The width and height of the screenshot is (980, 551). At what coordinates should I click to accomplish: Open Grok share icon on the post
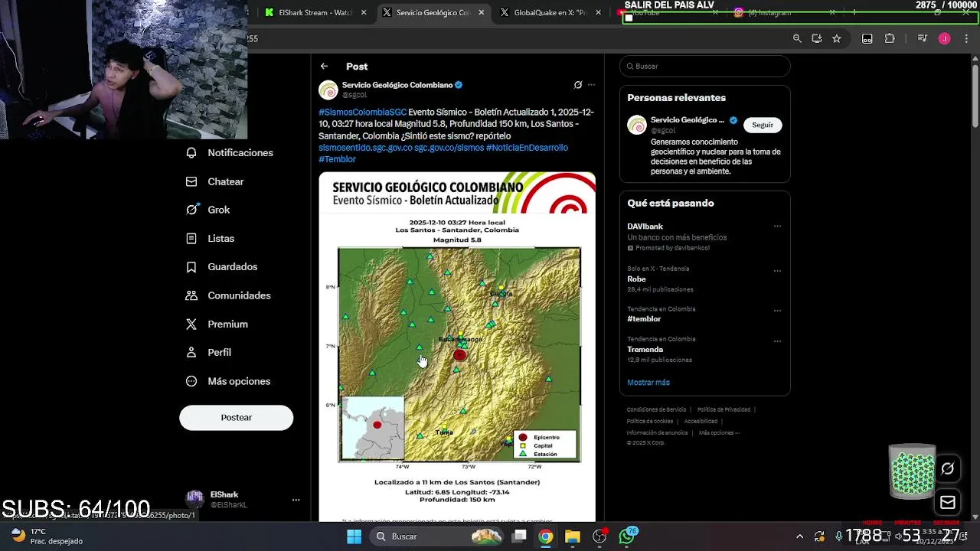(x=578, y=85)
